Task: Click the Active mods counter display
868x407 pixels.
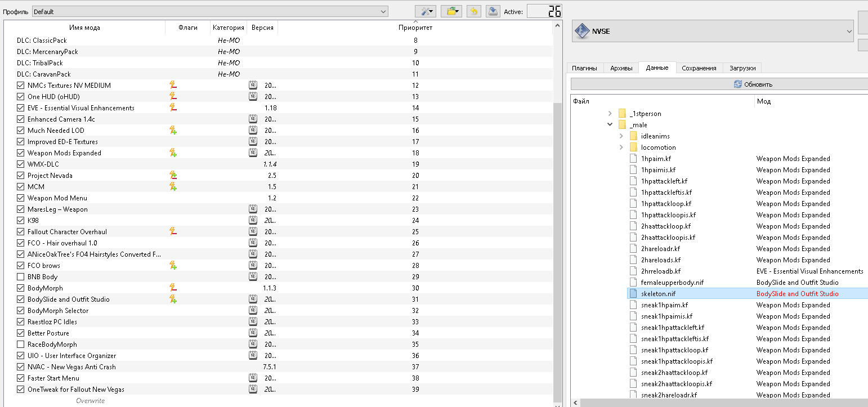Action: tap(544, 11)
